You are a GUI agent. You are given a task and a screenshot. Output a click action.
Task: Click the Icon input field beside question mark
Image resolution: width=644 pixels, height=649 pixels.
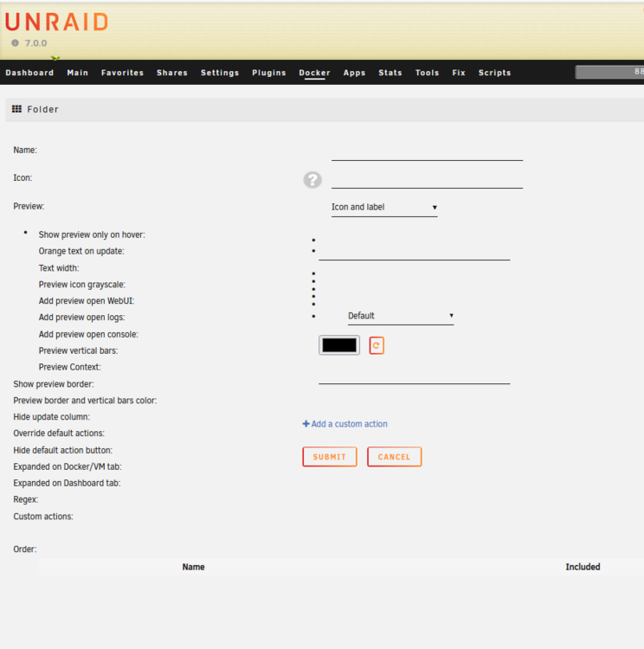click(427, 180)
